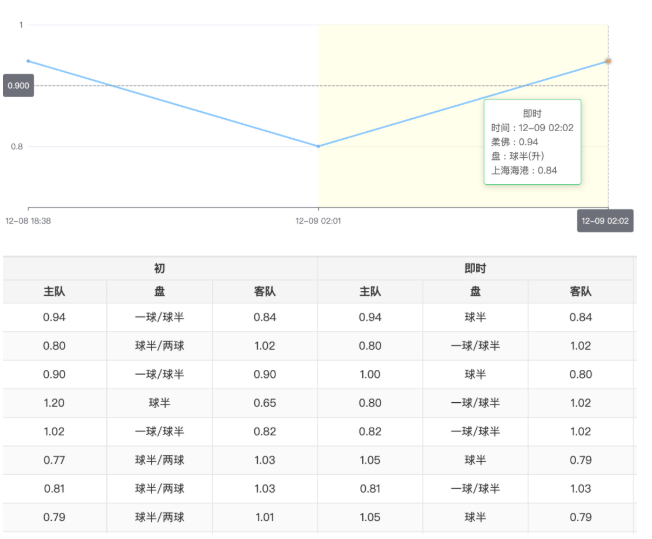Click the 0.900 y-axis value badge
The image size is (652, 539).
(x=19, y=86)
